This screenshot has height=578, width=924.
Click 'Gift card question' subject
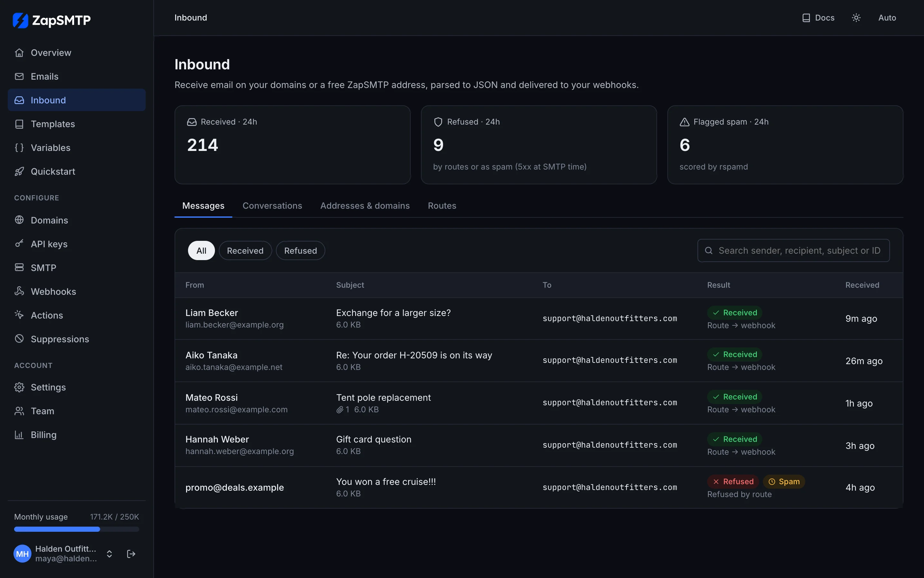tap(374, 439)
